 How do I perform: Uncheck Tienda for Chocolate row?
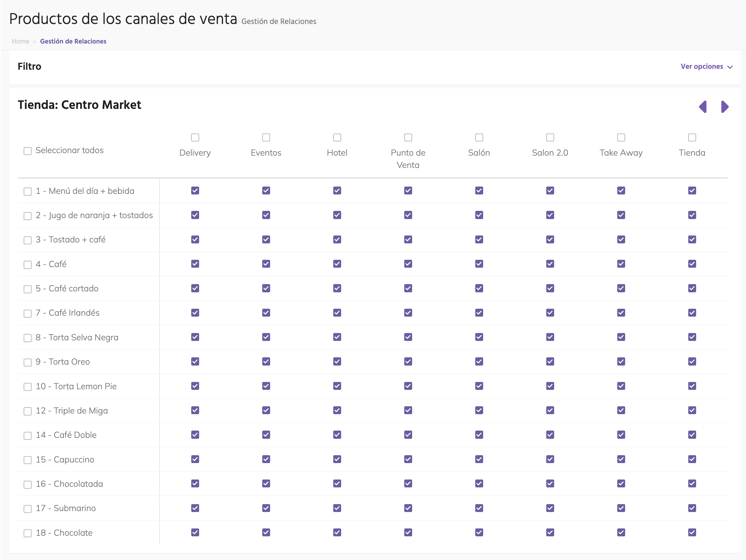692,532
